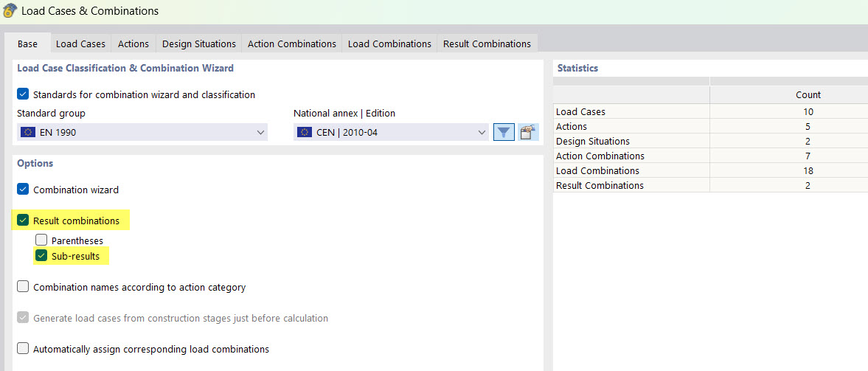Enable Automatically assign corresponding load combinations
Screen dimensions: 868x371
[23, 349]
